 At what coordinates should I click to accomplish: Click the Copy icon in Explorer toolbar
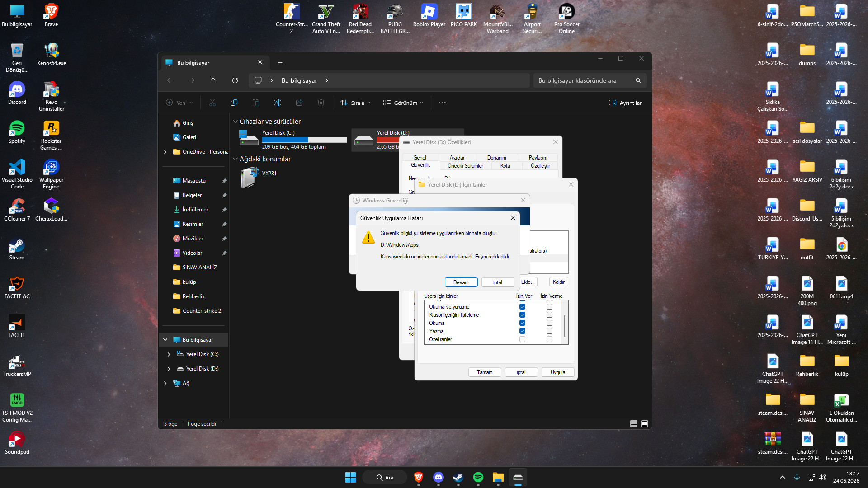[x=234, y=103]
